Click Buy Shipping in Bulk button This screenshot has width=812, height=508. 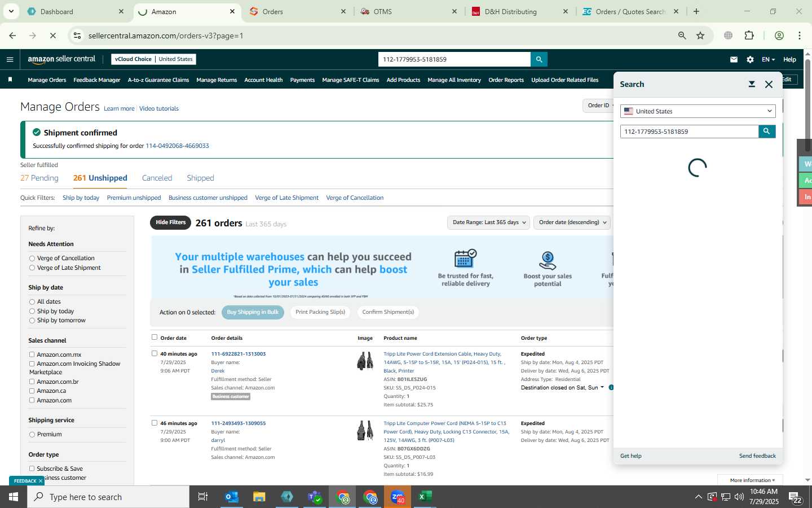click(x=253, y=312)
